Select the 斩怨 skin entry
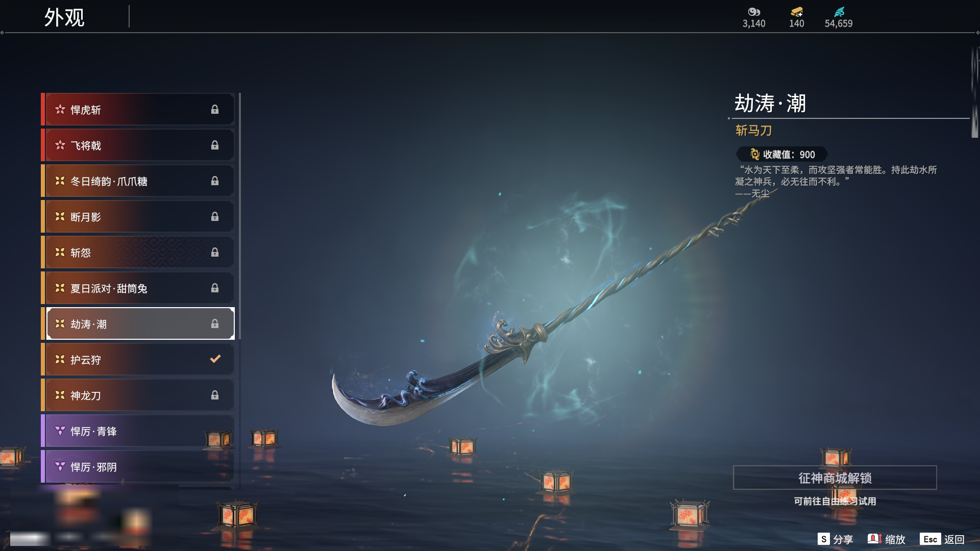This screenshot has height=551, width=980. [138, 253]
